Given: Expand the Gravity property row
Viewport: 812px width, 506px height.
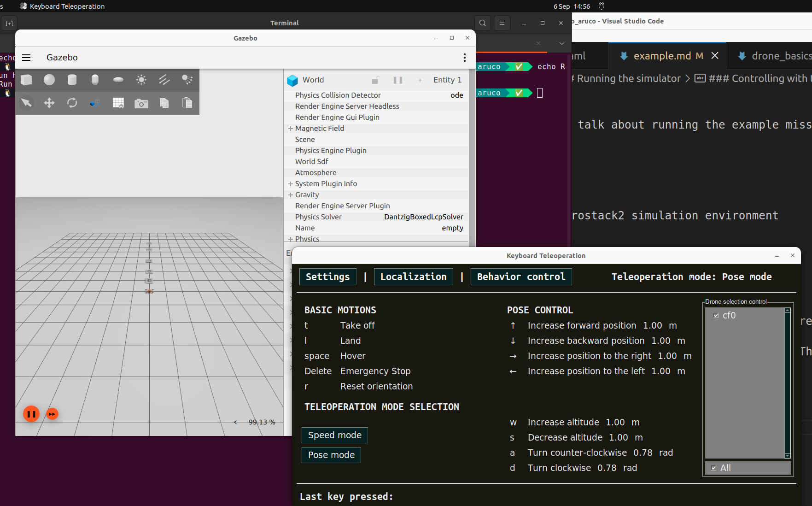Looking at the screenshot, I should click(x=291, y=195).
